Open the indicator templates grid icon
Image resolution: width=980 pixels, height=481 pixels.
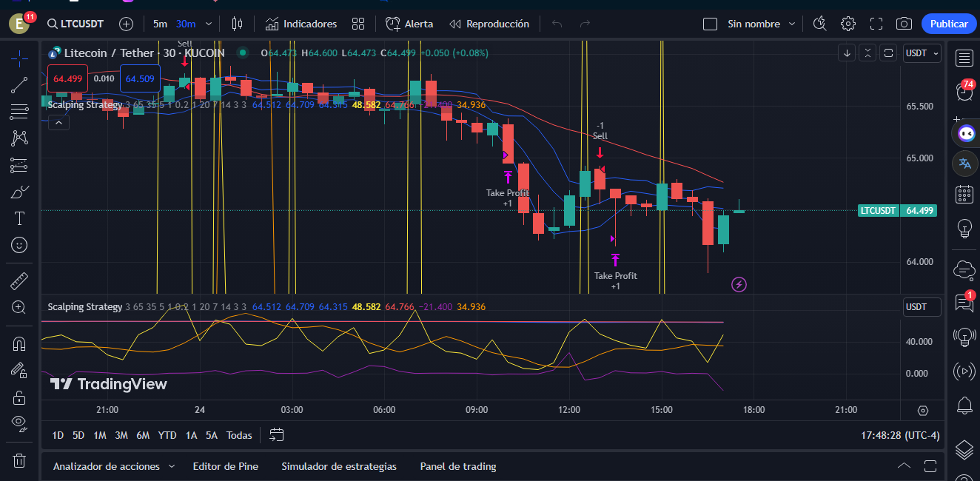(358, 24)
